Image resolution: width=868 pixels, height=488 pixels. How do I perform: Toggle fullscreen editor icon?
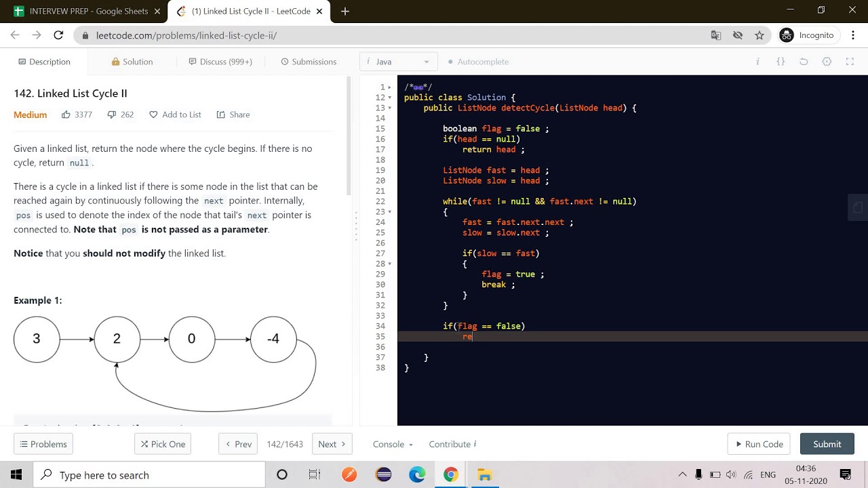point(850,62)
